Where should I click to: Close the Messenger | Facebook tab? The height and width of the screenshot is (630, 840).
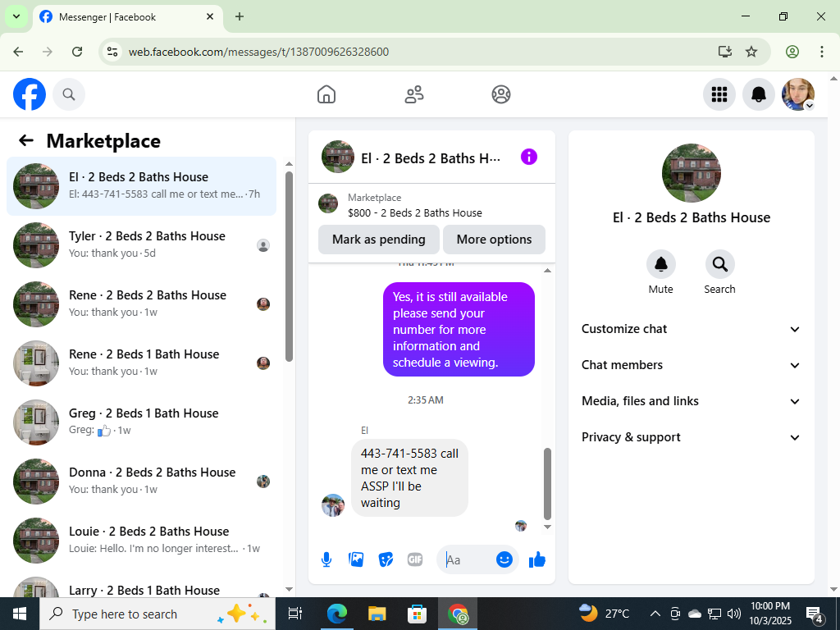[210, 16]
